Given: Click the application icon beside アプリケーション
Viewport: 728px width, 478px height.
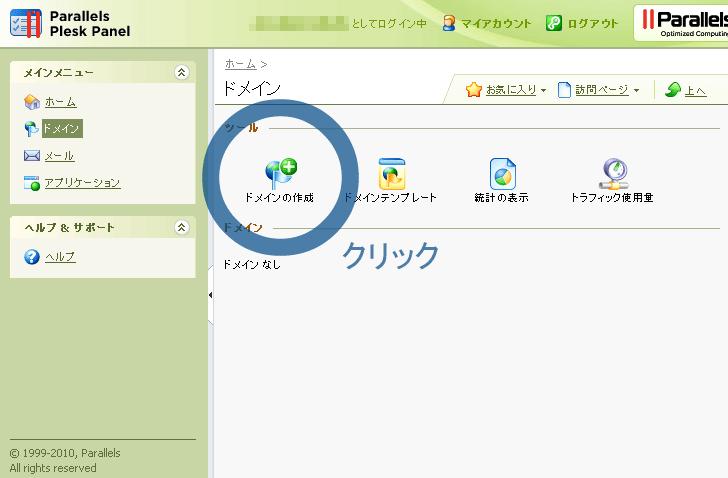Looking at the screenshot, I should click(x=32, y=183).
